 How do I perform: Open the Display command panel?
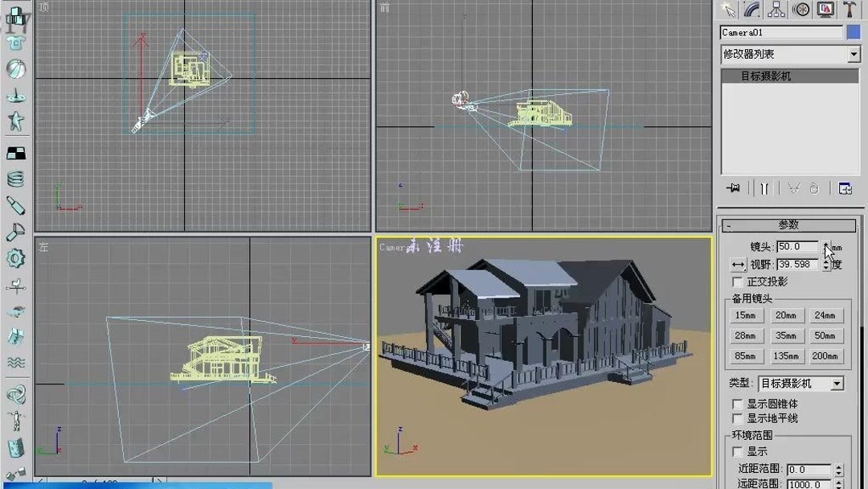[x=825, y=10]
